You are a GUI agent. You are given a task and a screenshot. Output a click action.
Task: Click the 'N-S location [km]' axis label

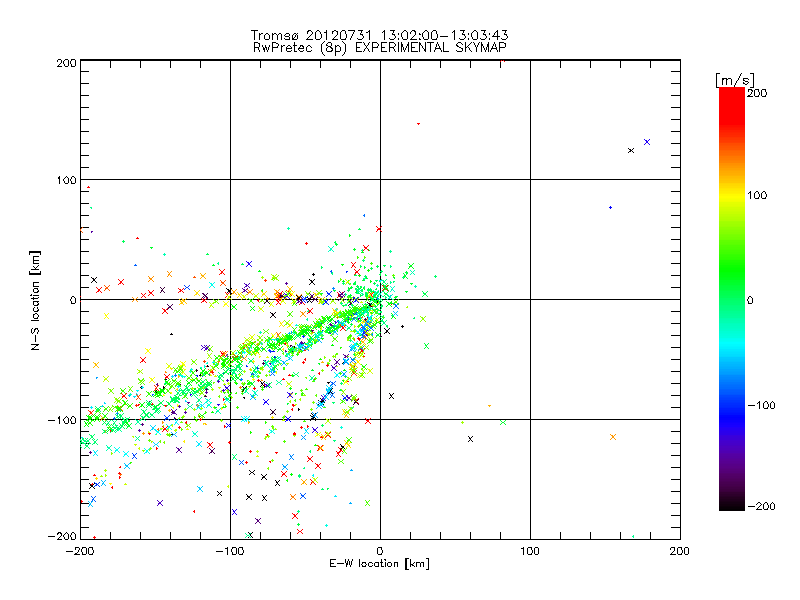coord(35,301)
